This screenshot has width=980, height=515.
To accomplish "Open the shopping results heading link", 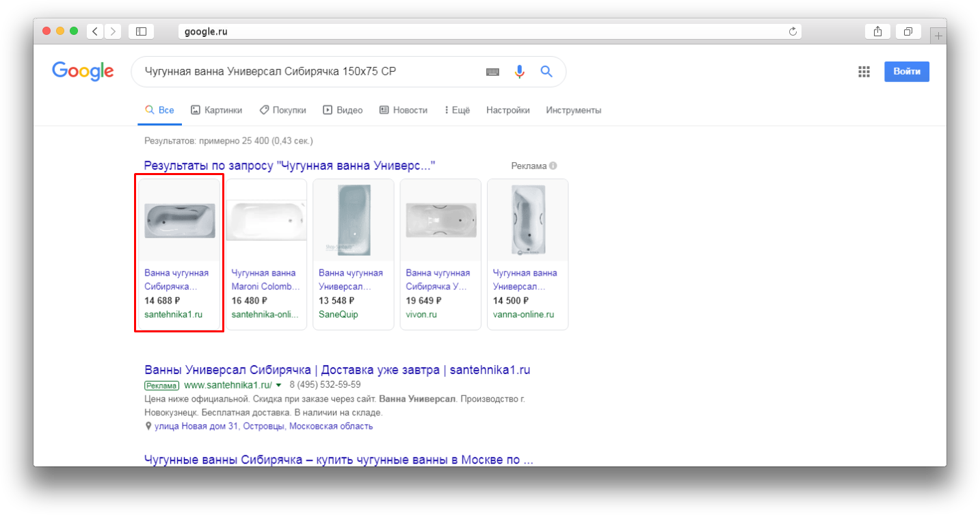I will [289, 166].
